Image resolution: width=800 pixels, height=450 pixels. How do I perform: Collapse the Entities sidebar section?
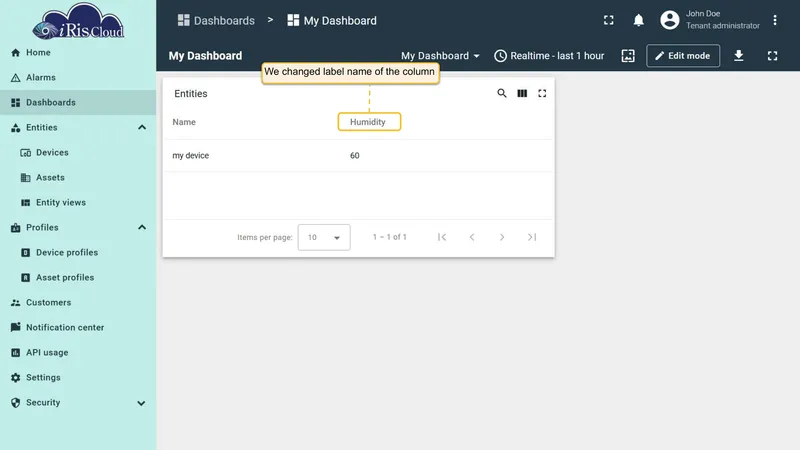[142, 128]
